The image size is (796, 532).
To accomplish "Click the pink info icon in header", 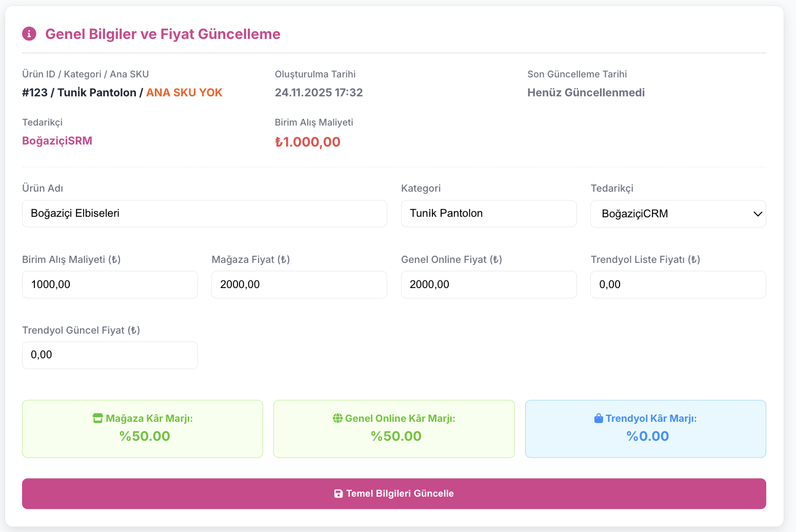I will (x=29, y=34).
